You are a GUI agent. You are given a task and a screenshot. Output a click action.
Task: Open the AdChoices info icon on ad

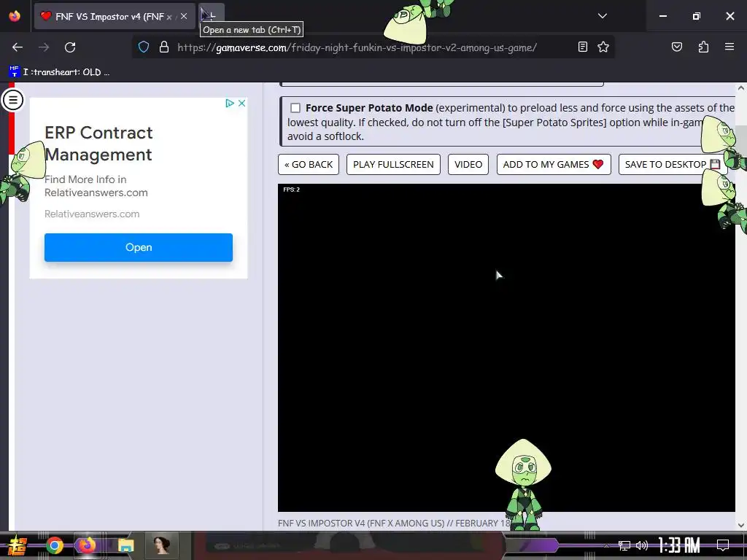(x=230, y=103)
